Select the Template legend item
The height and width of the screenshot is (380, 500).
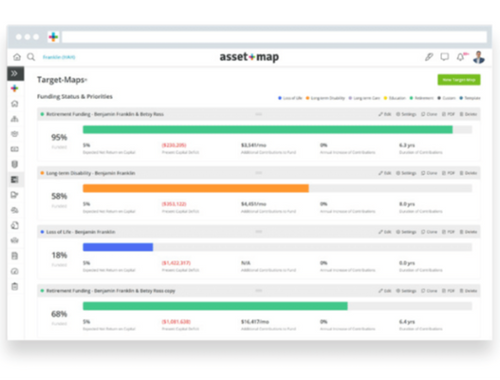[x=470, y=98]
